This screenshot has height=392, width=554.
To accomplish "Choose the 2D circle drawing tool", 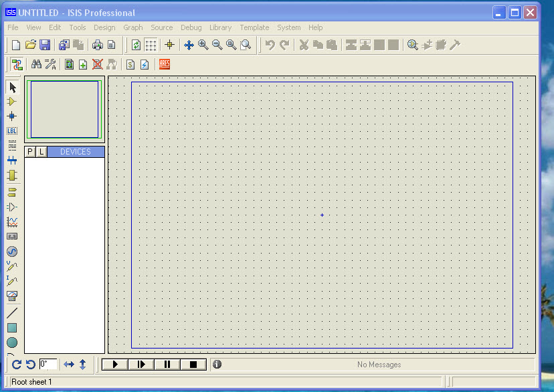I will (12, 342).
